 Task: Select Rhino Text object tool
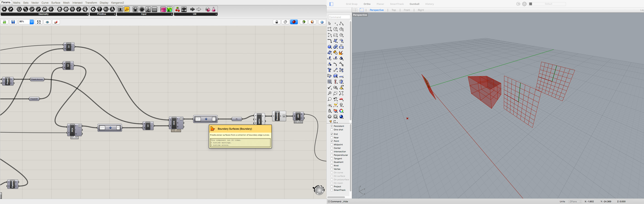click(330, 70)
